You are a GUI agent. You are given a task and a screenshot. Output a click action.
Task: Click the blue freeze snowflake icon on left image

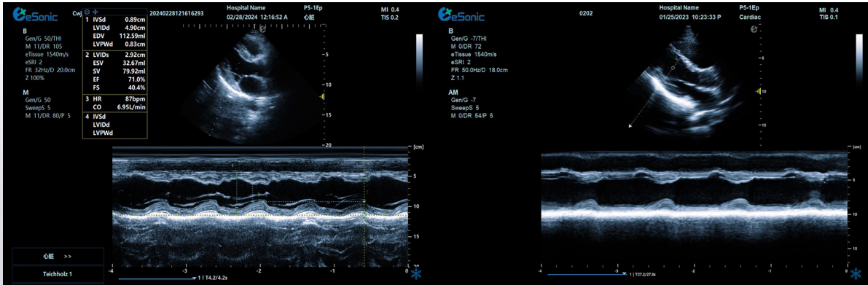[x=415, y=275]
